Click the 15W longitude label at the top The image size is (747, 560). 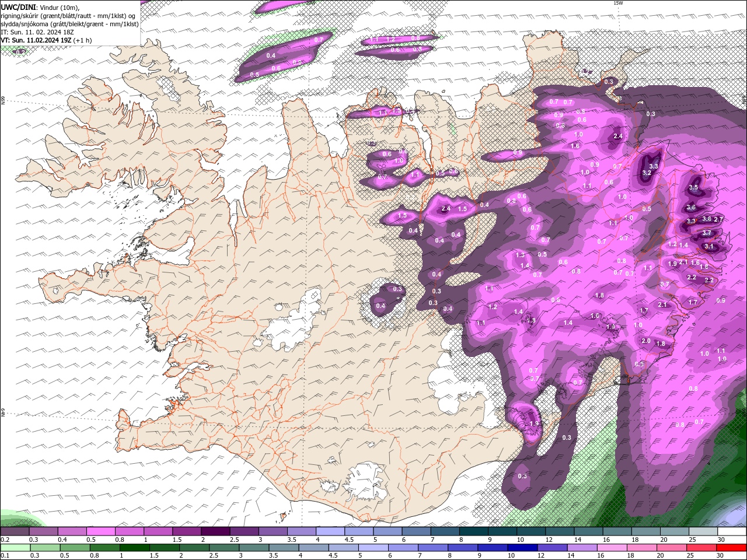(x=617, y=3)
